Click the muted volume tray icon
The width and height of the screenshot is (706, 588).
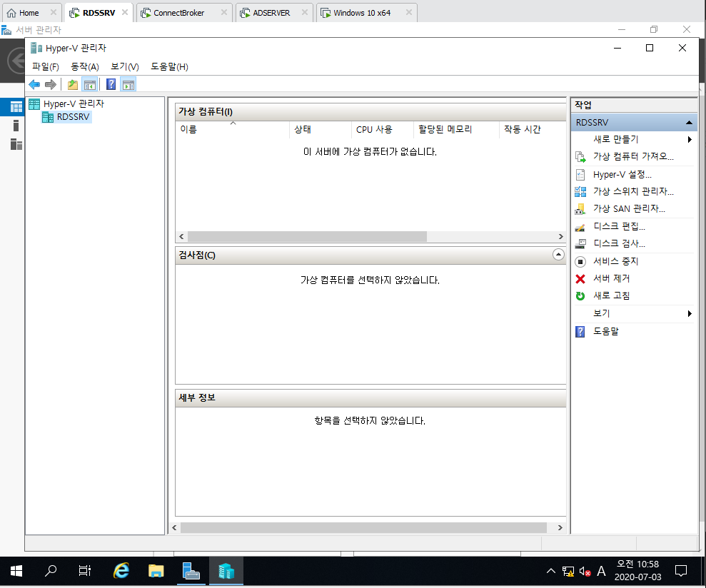[x=585, y=572]
